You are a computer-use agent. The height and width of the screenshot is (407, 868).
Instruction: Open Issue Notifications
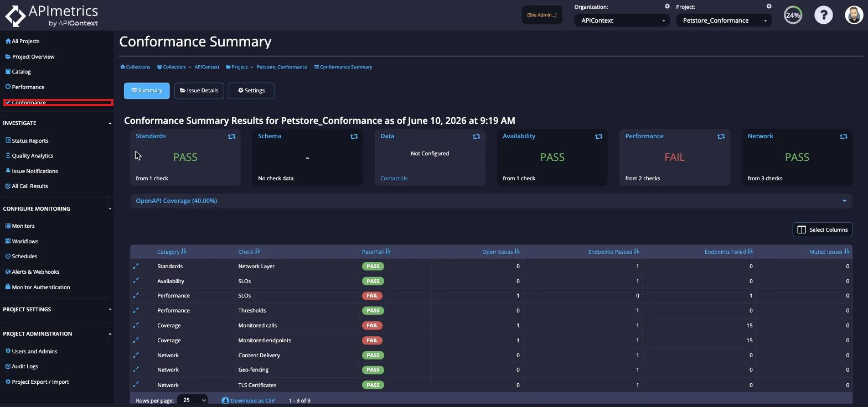31,171
